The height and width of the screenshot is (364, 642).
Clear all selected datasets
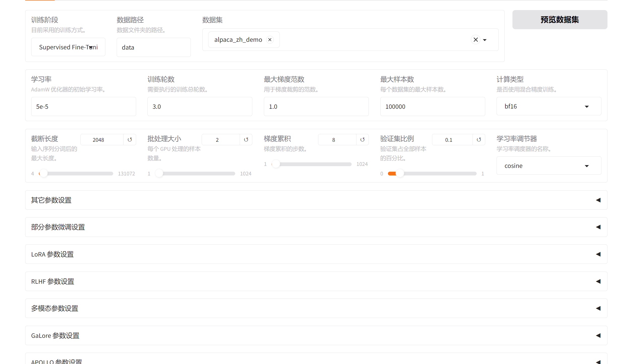476,40
